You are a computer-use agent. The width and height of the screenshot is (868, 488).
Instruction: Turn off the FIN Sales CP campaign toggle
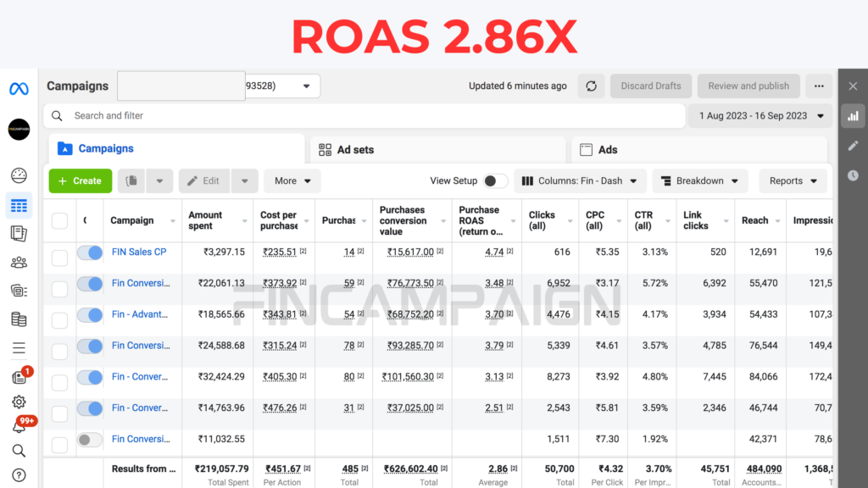coord(89,252)
